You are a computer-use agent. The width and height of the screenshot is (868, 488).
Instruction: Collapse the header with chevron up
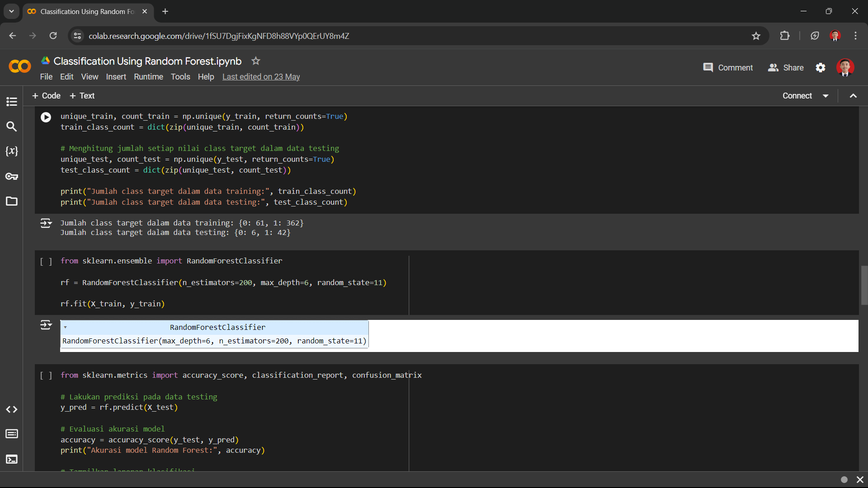[x=853, y=96]
